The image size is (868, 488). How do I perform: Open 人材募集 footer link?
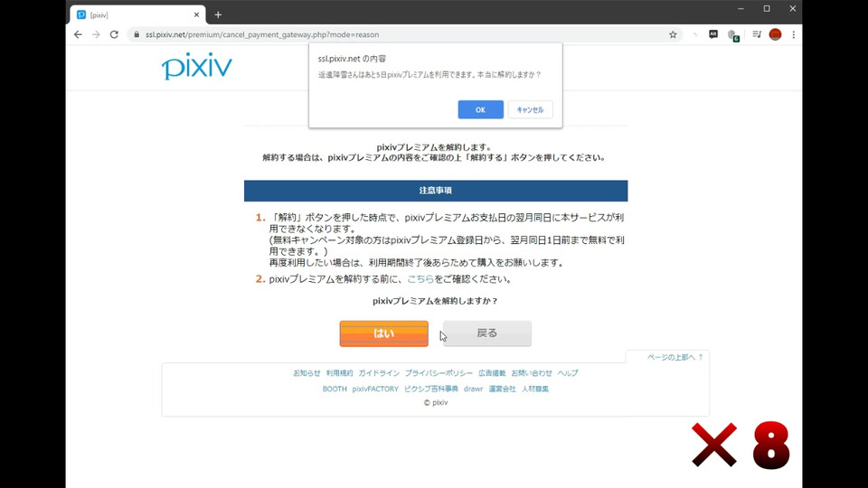click(x=534, y=389)
